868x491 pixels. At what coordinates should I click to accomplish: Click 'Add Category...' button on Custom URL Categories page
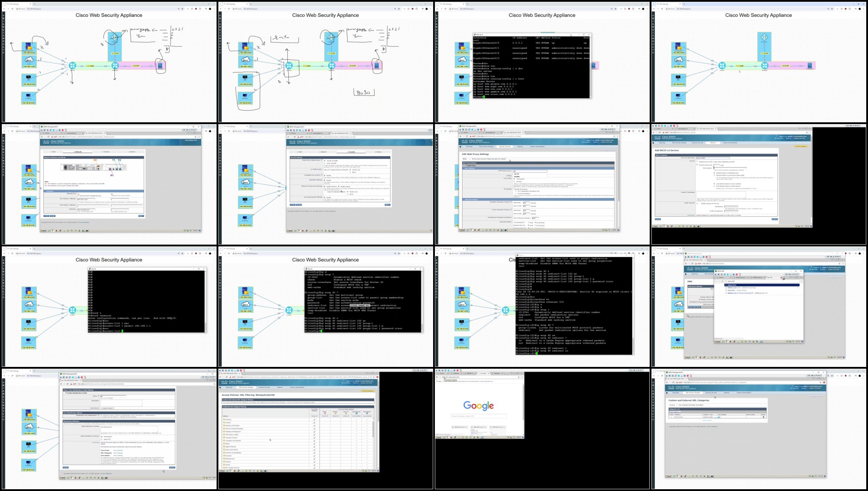point(675,412)
